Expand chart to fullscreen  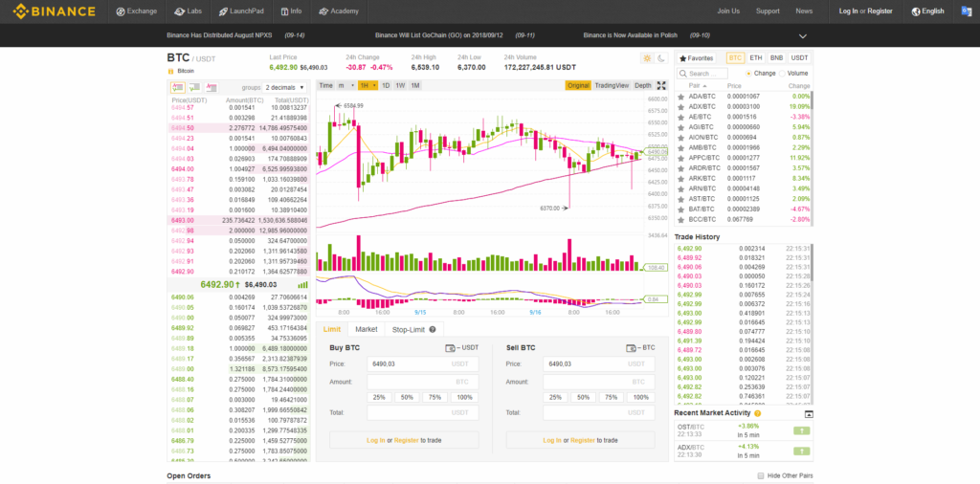(x=662, y=85)
